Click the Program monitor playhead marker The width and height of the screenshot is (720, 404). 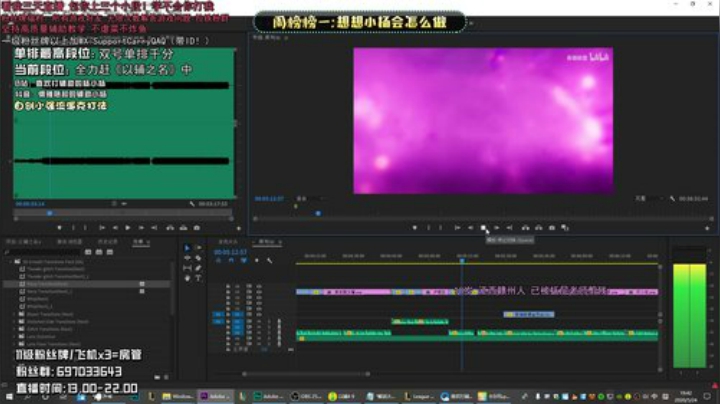pyautogui.click(x=318, y=213)
